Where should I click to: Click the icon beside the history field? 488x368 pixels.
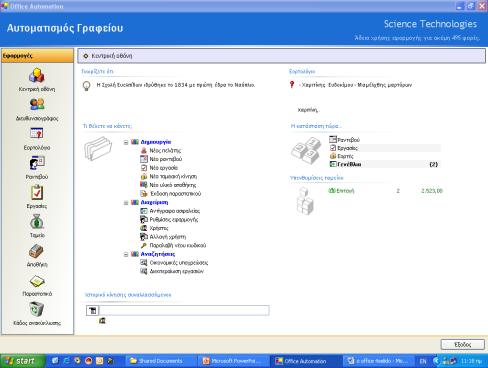point(93,310)
